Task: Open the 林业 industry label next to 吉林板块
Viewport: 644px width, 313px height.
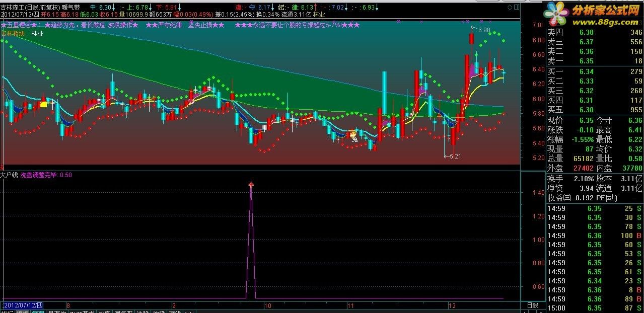Action: point(37,33)
